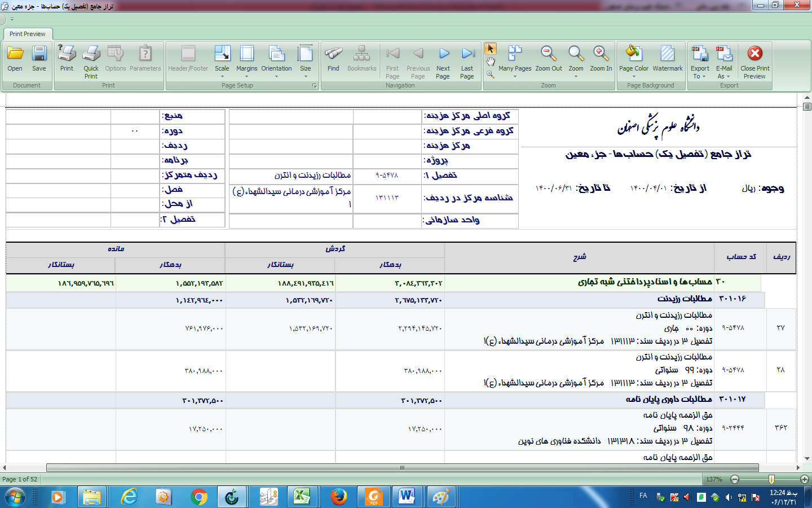Open the Page Setup dialog launcher

tap(315, 86)
